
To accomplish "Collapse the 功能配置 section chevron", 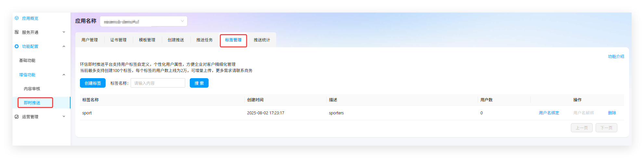I will click(x=64, y=46).
